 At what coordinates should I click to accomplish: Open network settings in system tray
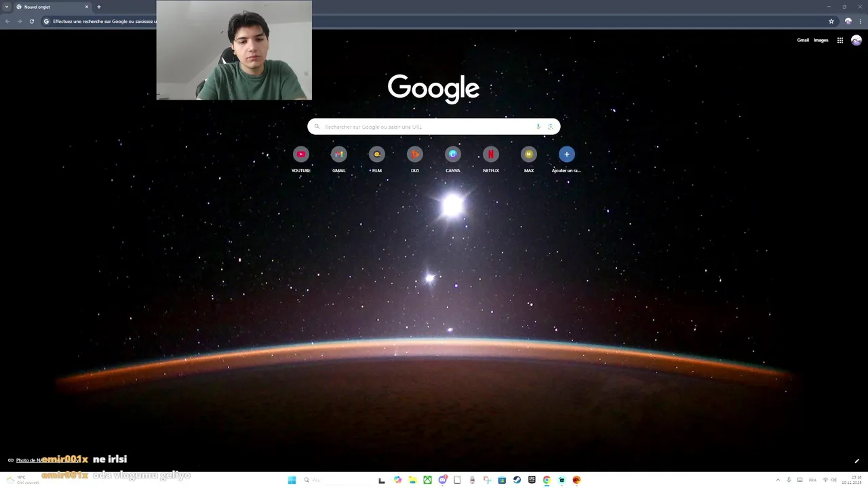825,480
